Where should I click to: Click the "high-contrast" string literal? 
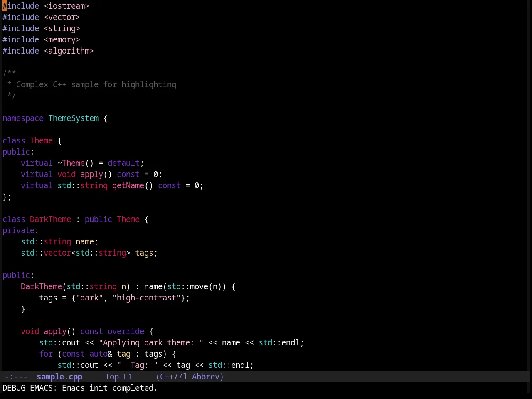(146, 298)
